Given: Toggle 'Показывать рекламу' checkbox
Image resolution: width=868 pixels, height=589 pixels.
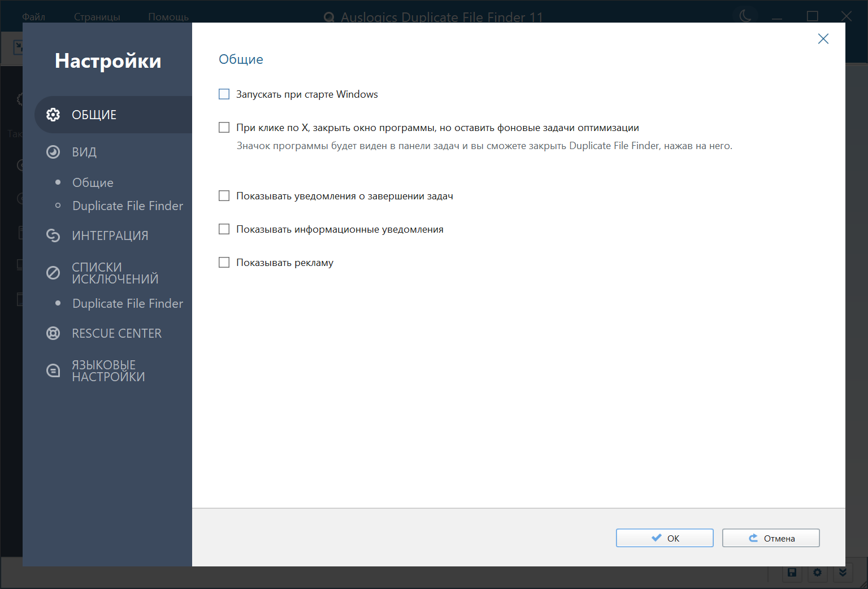Looking at the screenshot, I should click(224, 263).
